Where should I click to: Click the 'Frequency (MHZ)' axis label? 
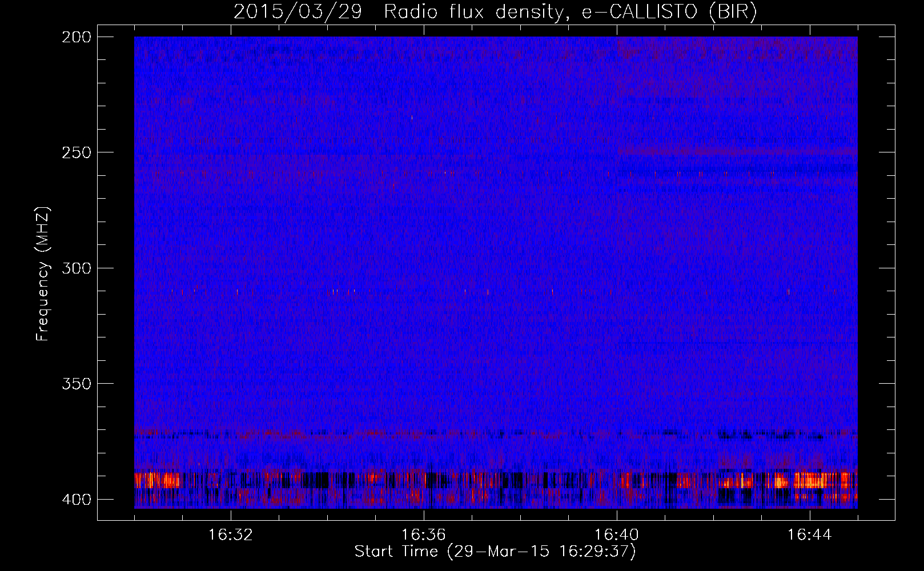pyautogui.click(x=43, y=274)
